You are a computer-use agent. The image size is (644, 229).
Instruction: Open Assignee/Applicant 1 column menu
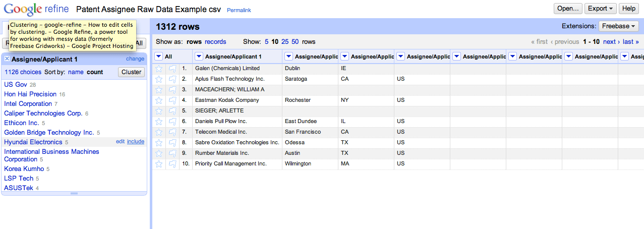199,56
